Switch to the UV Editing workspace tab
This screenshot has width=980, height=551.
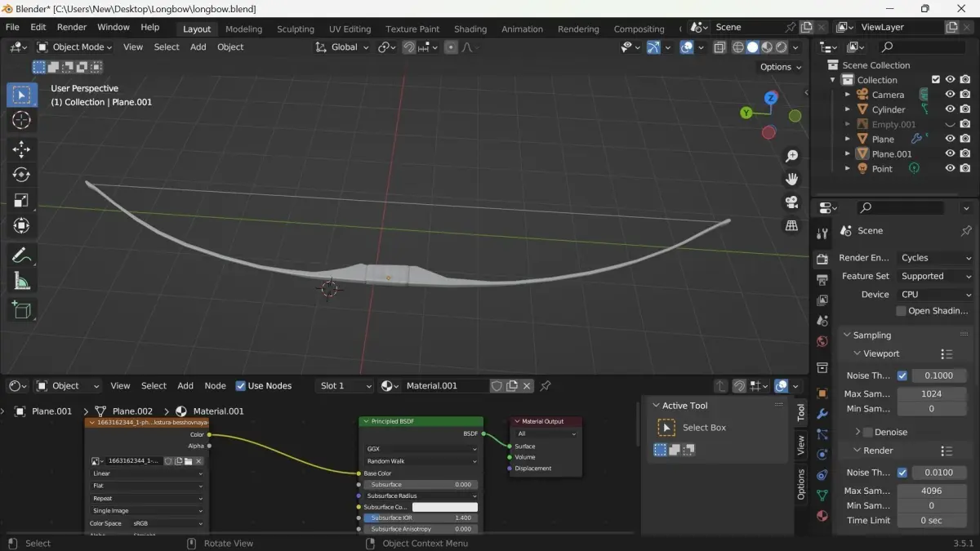[x=350, y=29]
